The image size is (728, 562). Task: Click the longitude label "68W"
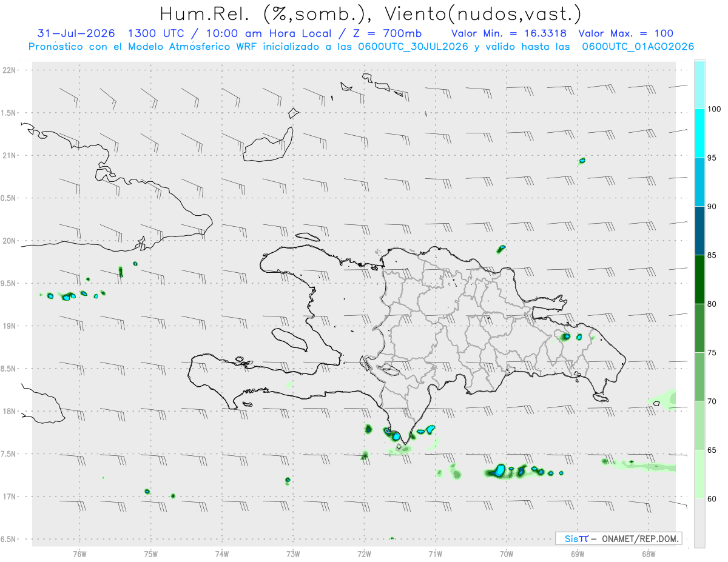click(x=649, y=554)
